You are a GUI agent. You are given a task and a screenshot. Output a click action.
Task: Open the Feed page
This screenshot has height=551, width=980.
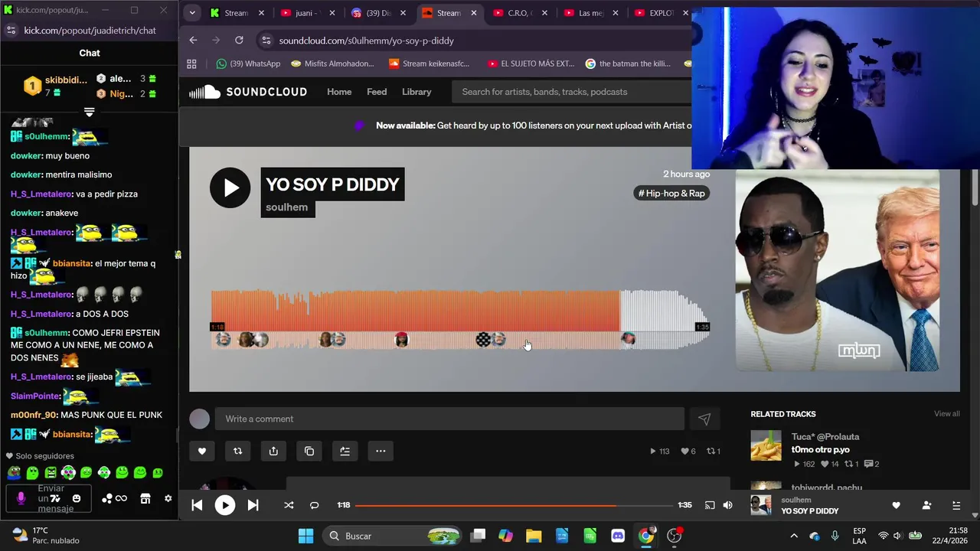pyautogui.click(x=377, y=92)
